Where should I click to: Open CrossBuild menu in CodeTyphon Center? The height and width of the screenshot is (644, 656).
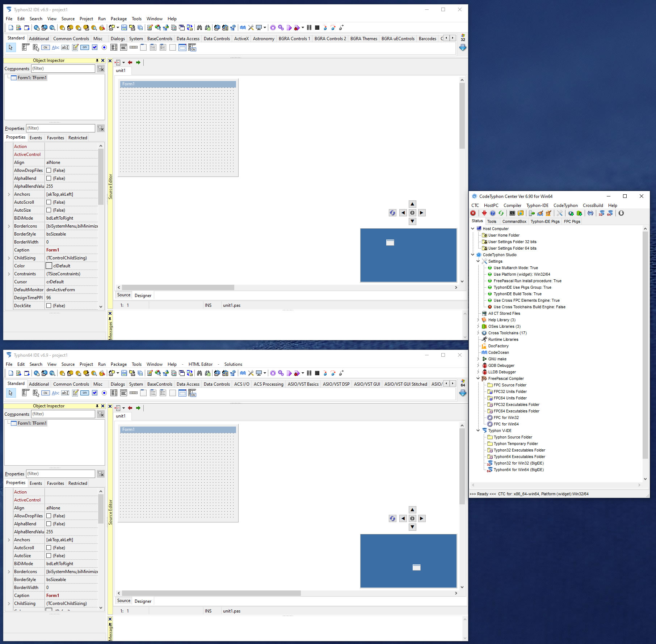pyautogui.click(x=593, y=206)
